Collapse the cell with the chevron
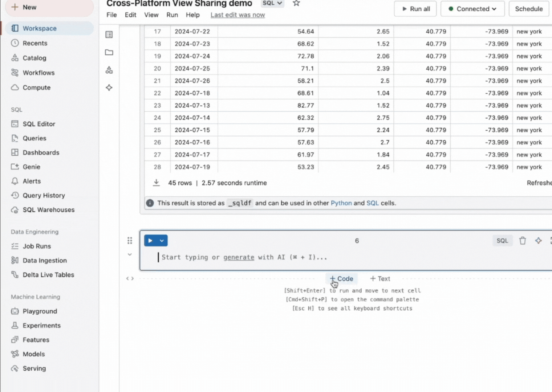This screenshot has height=392, width=552. pyautogui.click(x=130, y=255)
